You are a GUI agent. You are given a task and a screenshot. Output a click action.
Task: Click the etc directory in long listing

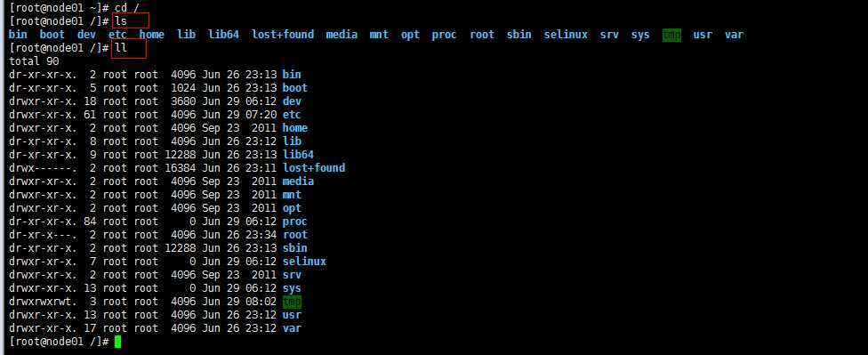pyautogui.click(x=292, y=115)
